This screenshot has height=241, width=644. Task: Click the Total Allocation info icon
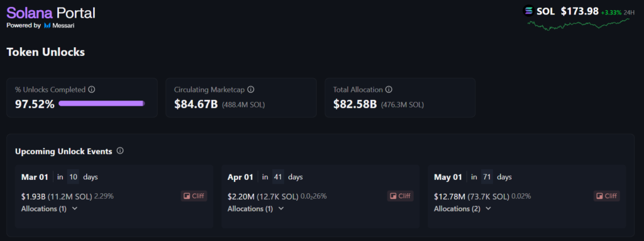coord(389,89)
